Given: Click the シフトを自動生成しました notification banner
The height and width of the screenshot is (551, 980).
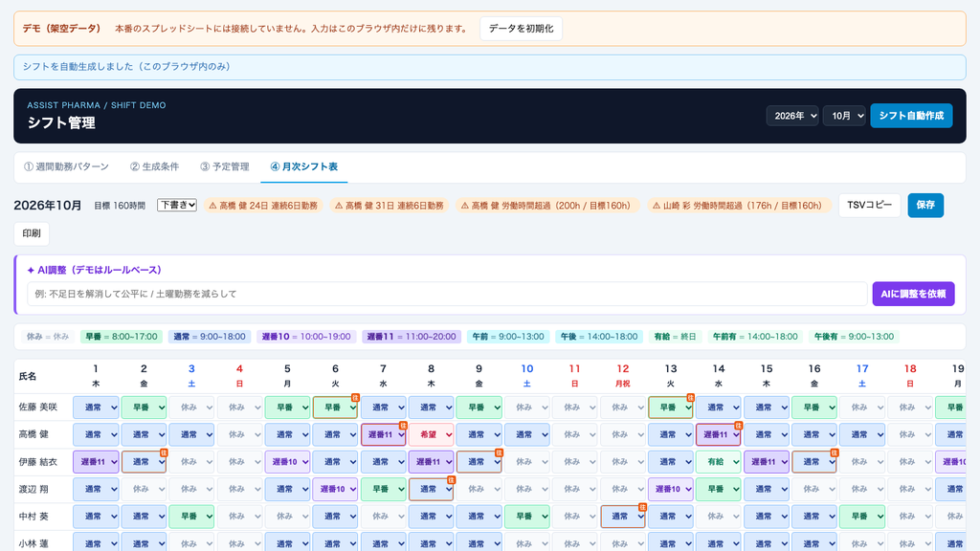Looking at the screenshot, I should 490,67.
